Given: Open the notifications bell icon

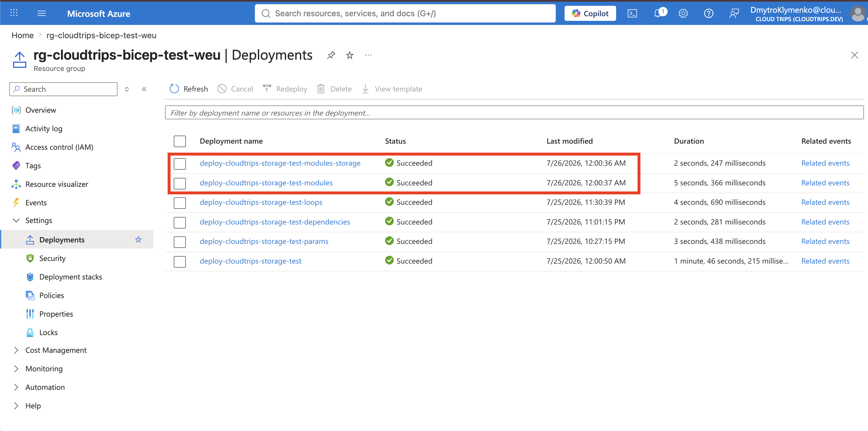Looking at the screenshot, I should tap(658, 14).
